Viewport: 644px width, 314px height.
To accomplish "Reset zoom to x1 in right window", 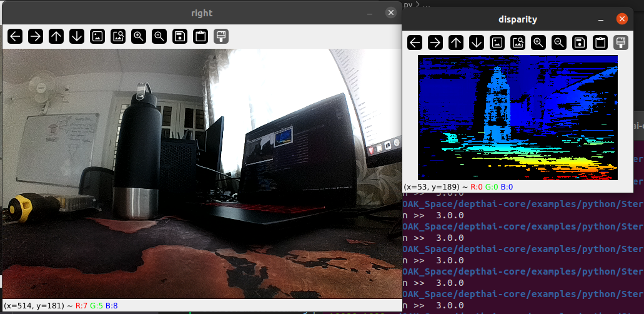I will pyautogui.click(x=97, y=36).
